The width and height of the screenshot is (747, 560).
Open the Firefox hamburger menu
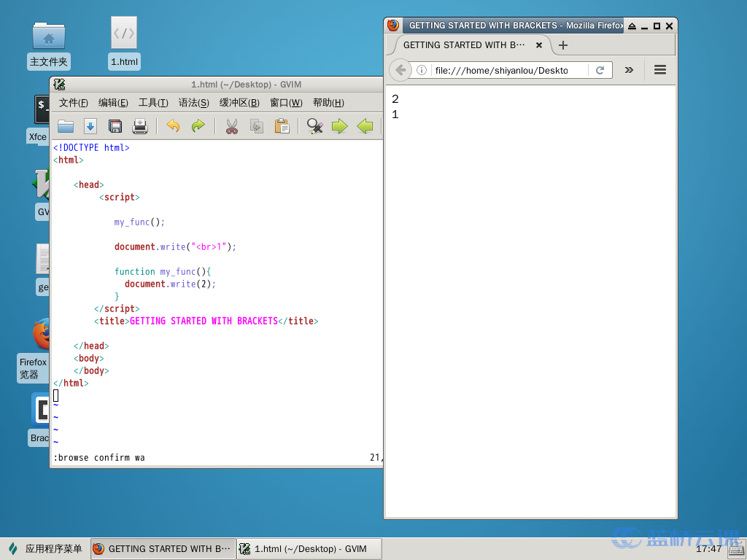[660, 70]
